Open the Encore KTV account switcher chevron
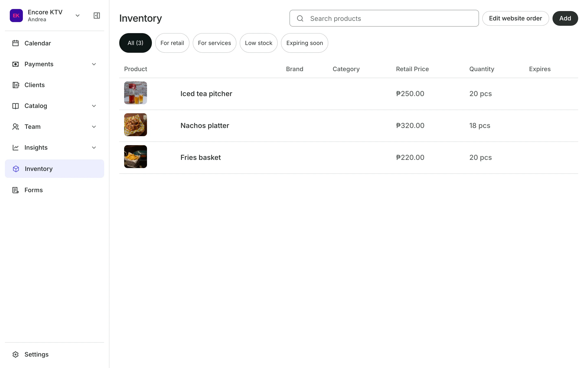The width and height of the screenshot is (588, 368). click(x=78, y=16)
